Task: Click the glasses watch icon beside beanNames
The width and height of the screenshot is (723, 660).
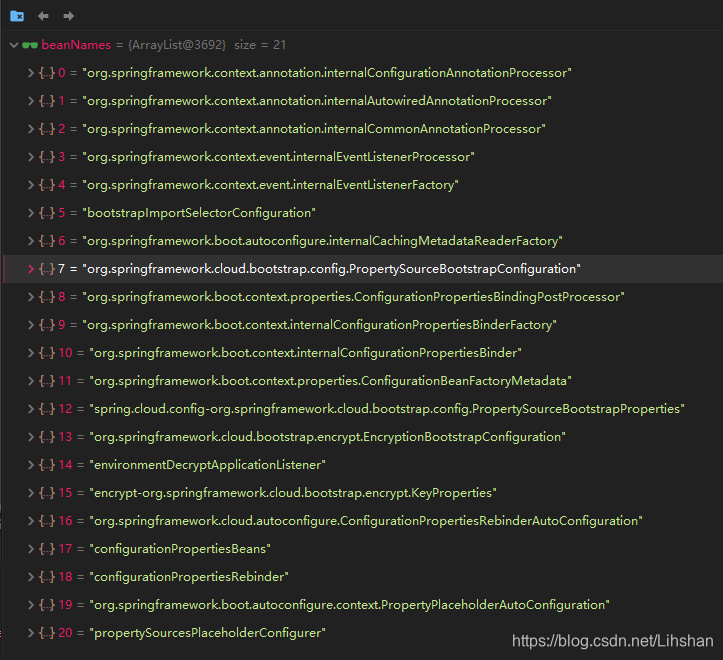Action: tap(30, 45)
